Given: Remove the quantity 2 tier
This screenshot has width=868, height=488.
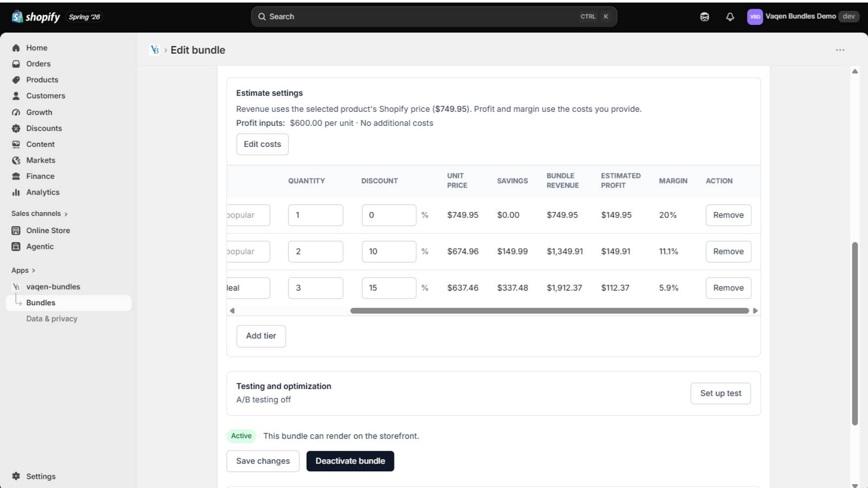Looking at the screenshot, I should [x=729, y=252].
